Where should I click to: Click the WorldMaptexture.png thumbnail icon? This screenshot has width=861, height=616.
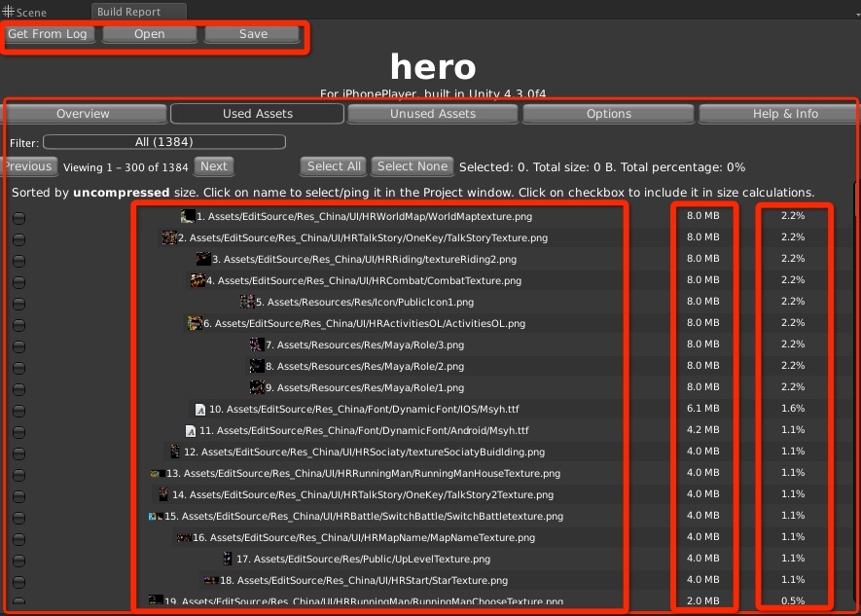[188, 216]
